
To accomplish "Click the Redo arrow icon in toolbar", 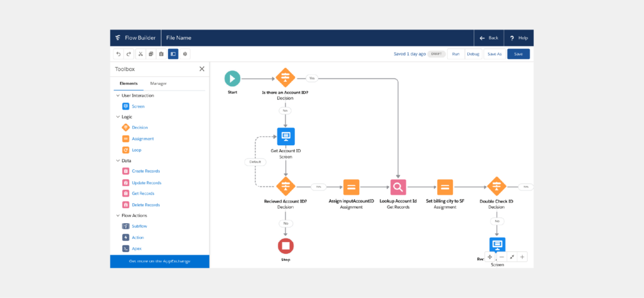I will (128, 54).
